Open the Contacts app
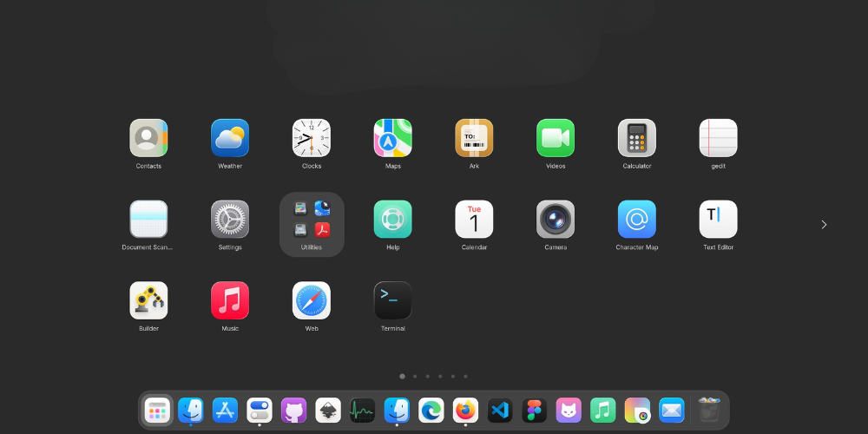The image size is (868, 434). (x=148, y=138)
